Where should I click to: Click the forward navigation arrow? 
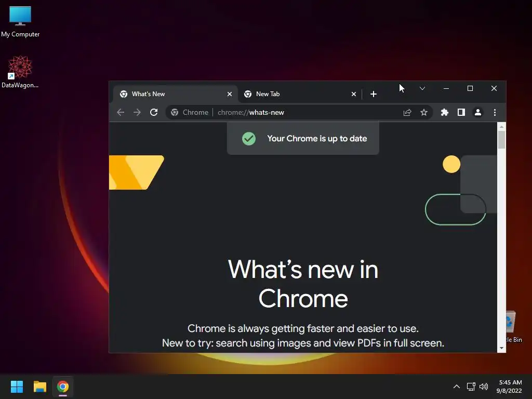tap(137, 112)
